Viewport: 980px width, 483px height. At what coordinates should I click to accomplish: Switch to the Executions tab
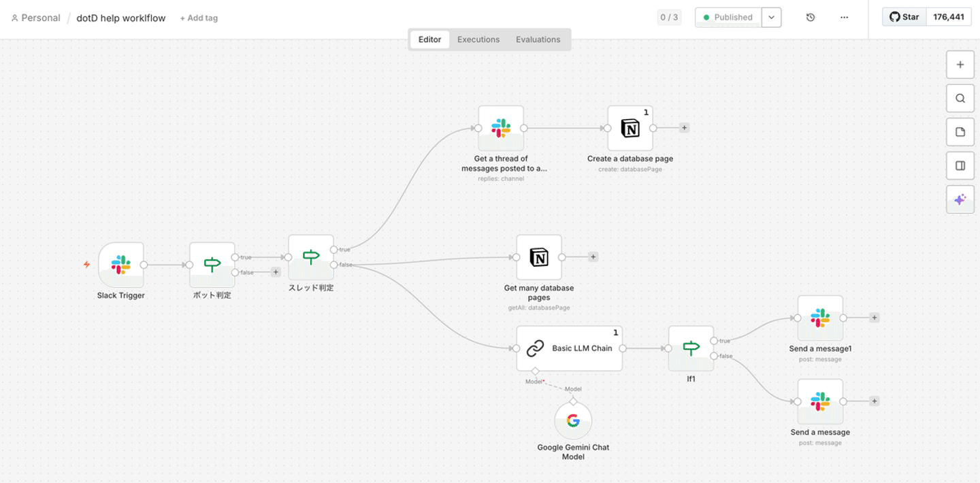pos(478,39)
